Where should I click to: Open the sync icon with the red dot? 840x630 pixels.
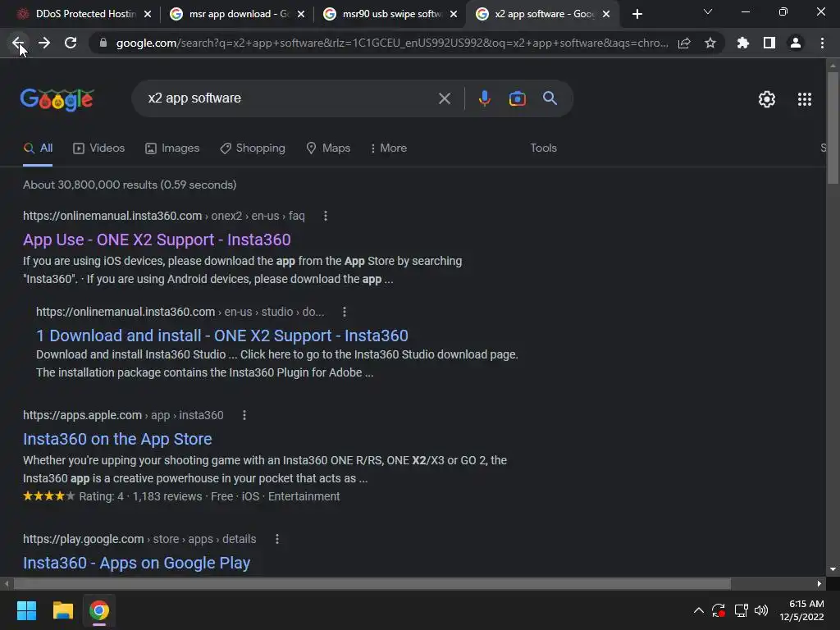pos(719,610)
